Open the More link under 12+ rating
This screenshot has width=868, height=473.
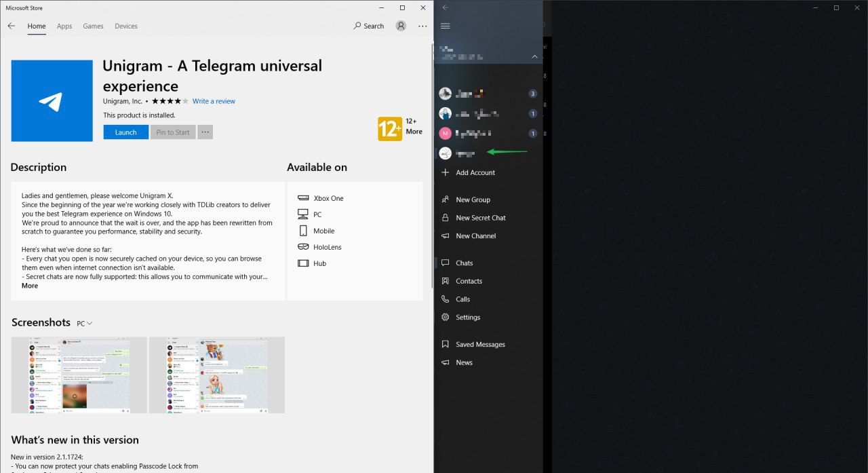[x=414, y=132]
